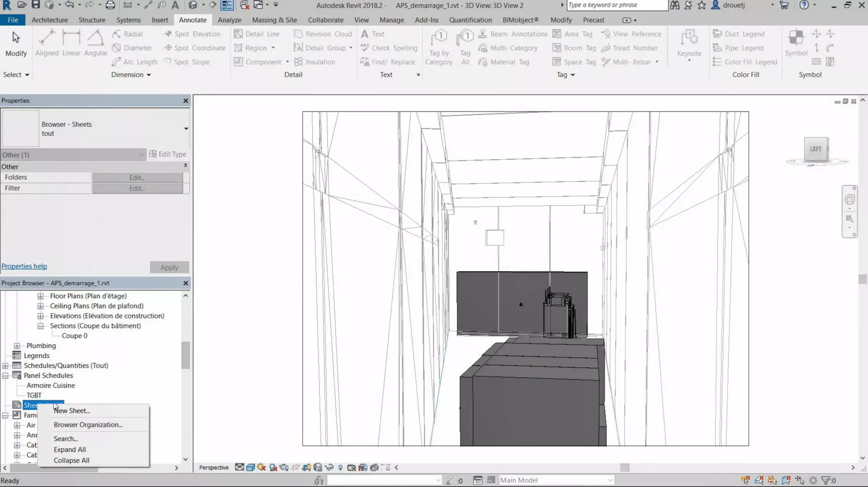Click the Edit Type button
Screen dimensions: 868x487
(x=168, y=154)
